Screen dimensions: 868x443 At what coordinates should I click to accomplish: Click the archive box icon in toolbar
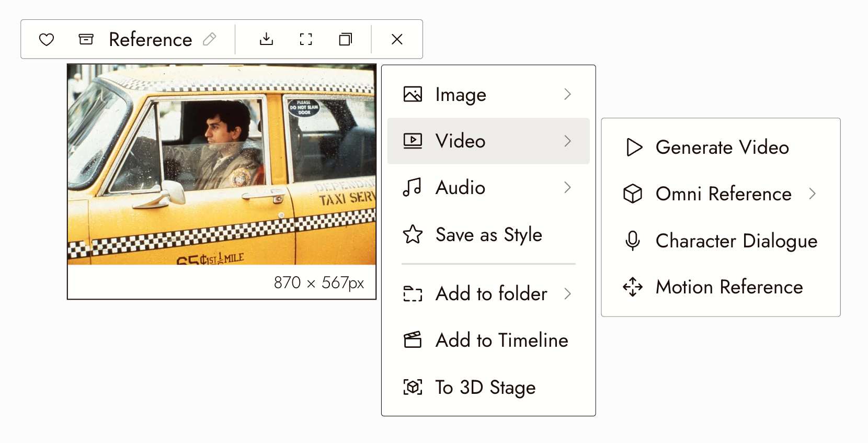pos(86,39)
